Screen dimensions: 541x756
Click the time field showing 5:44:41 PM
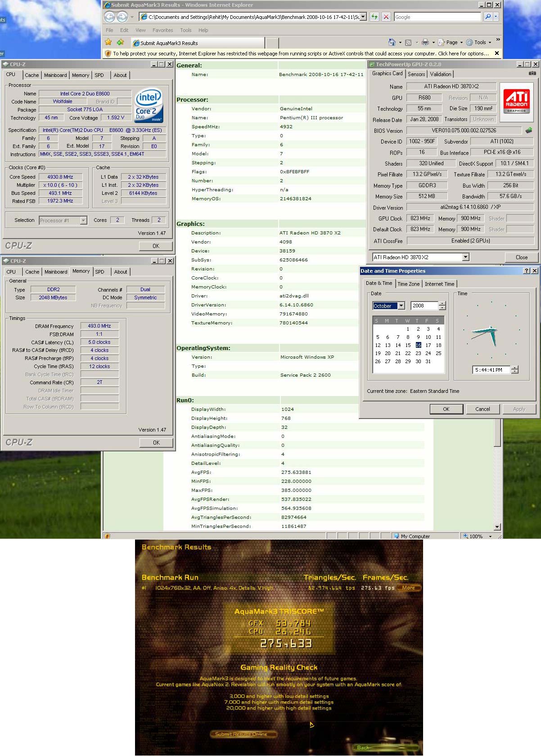tap(491, 370)
